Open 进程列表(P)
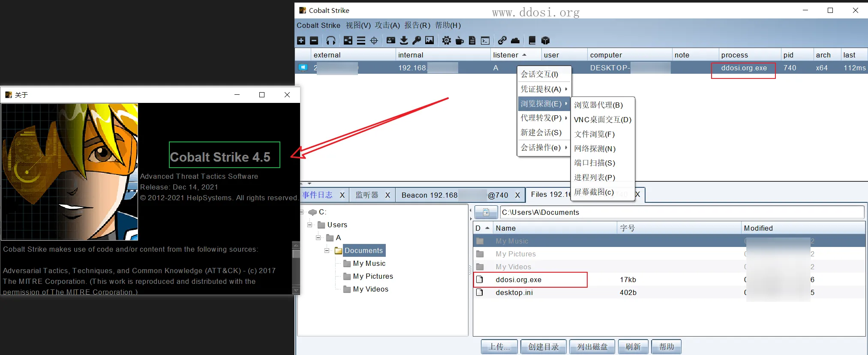 [x=603, y=177]
